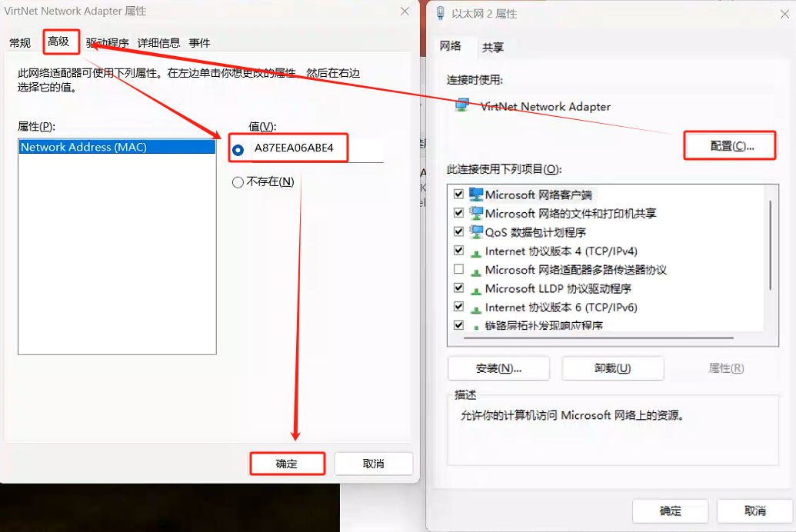Select the 值(V) radio button
796x532 pixels.
[x=238, y=149]
